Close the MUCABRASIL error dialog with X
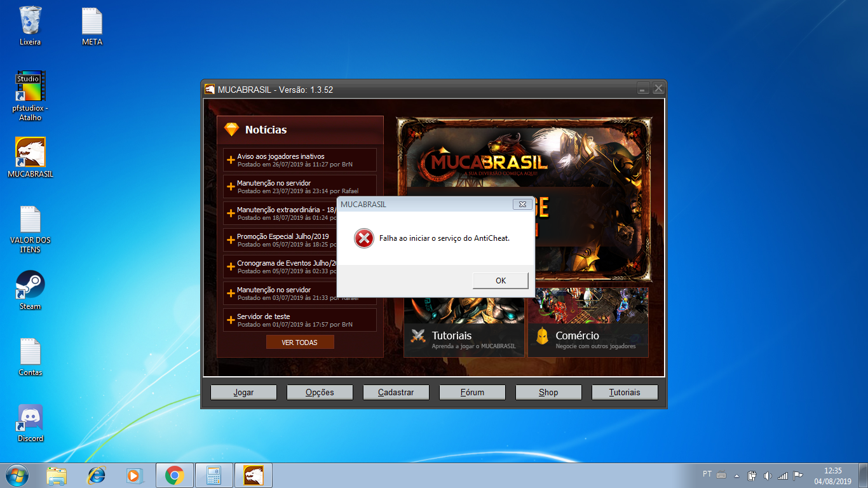This screenshot has height=488, width=868. tap(522, 204)
